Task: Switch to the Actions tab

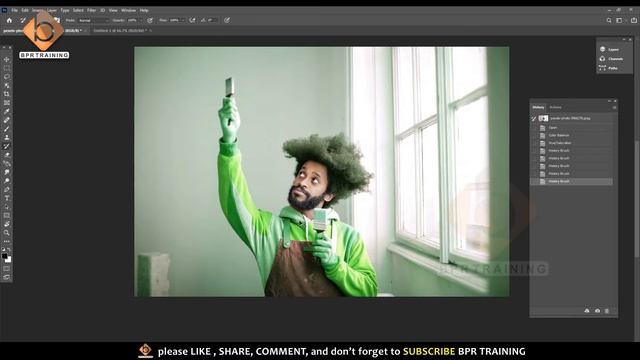Action: coord(555,107)
